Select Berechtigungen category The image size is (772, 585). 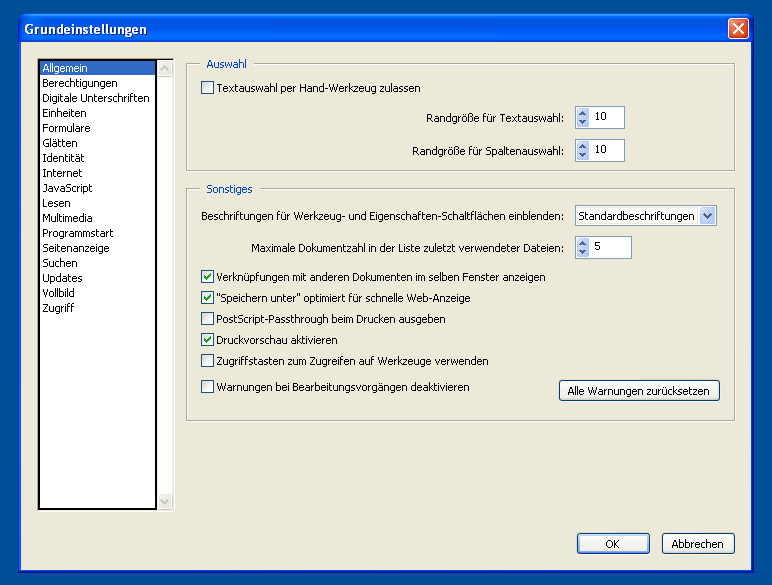[x=97, y=83]
